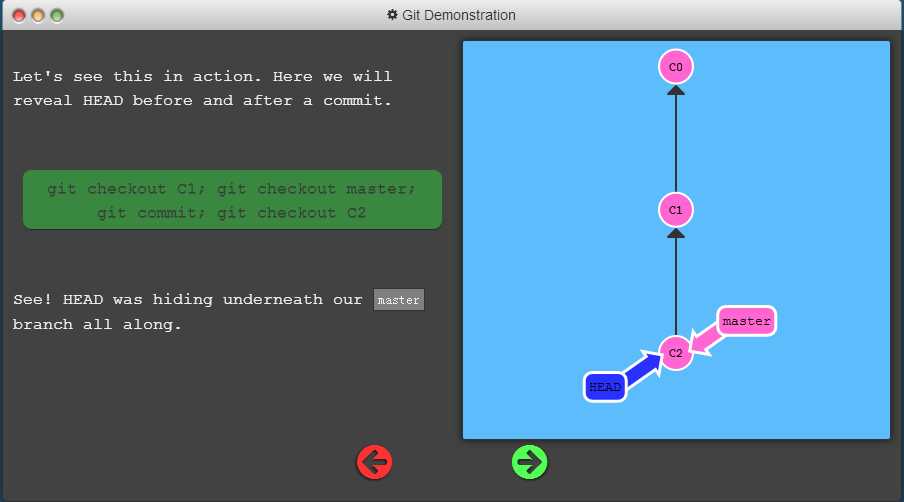This screenshot has height=502, width=904.
Task: Click the Git Demonstration title text
Action: point(458,15)
